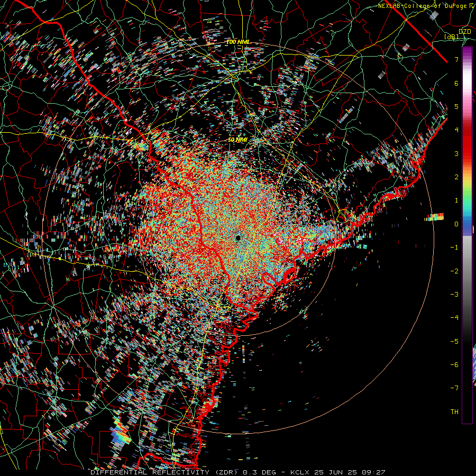Viewport: 476px width, 476px height.
Task: Click the purple top of the ZDR color bar
Action: (x=467, y=52)
